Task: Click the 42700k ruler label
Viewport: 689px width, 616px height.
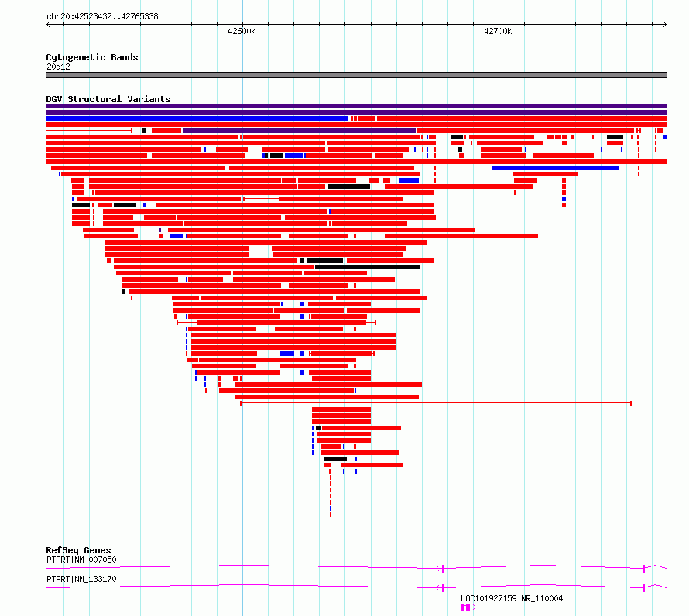Action: pos(498,31)
